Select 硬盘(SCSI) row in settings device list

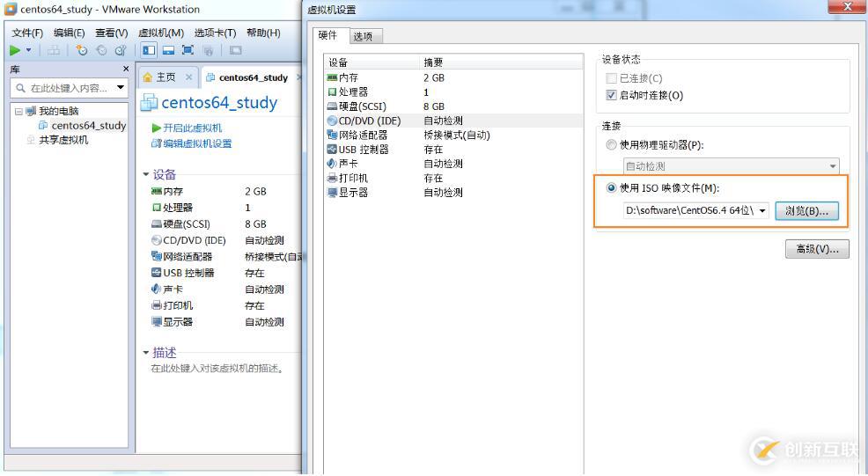tap(453, 106)
